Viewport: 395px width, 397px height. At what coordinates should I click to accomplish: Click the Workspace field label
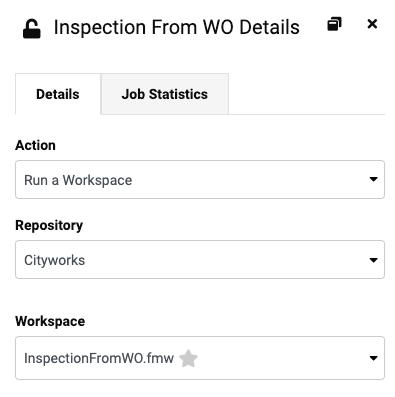pyautogui.click(x=50, y=321)
